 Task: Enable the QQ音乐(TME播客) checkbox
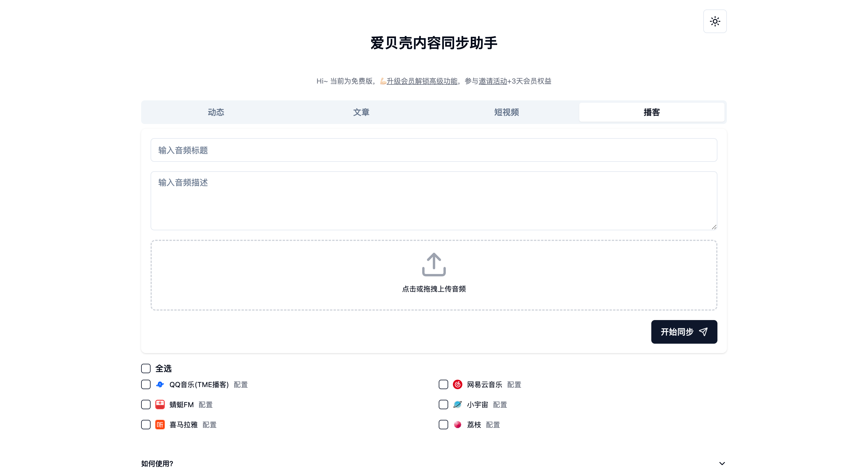[146, 384]
